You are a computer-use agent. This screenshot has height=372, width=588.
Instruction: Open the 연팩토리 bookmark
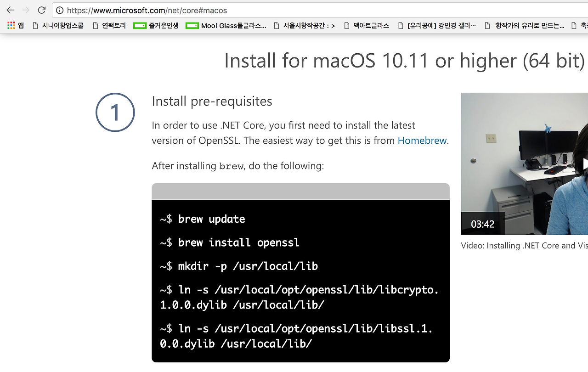(109, 26)
